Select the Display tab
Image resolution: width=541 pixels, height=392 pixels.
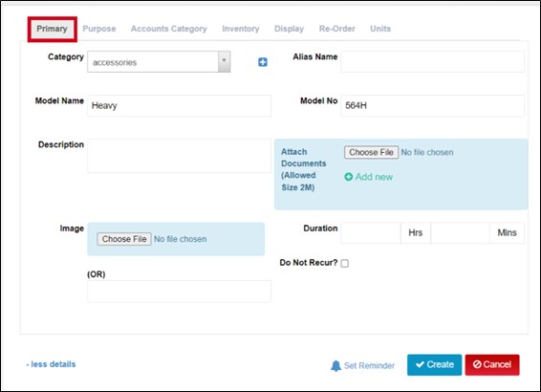(289, 29)
